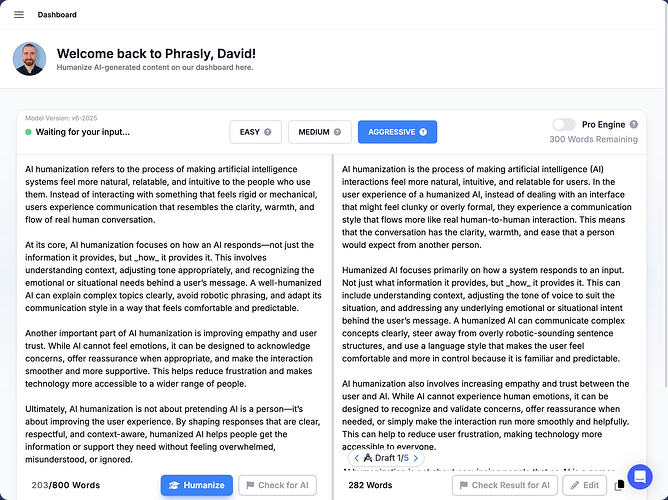Click the Humanize button
The image size is (668, 500).
(x=197, y=485)
